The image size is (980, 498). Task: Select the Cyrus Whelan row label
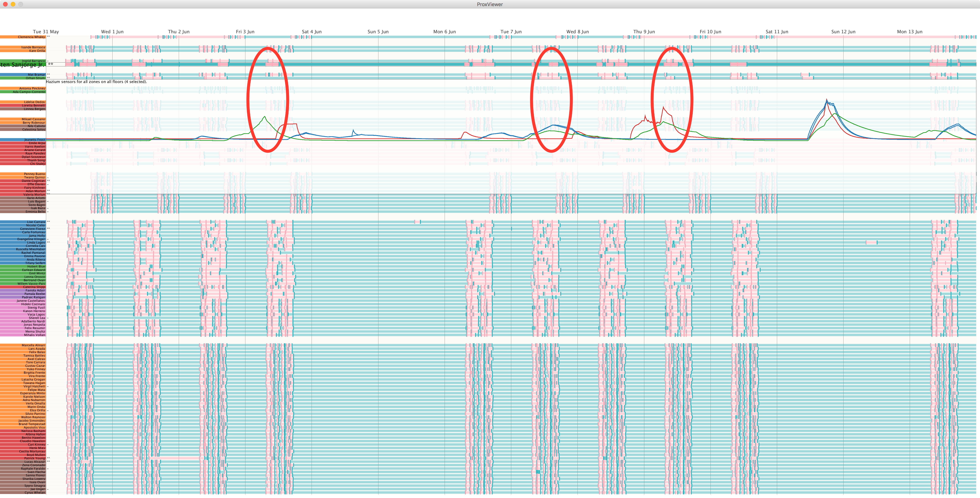coord(23,492)
